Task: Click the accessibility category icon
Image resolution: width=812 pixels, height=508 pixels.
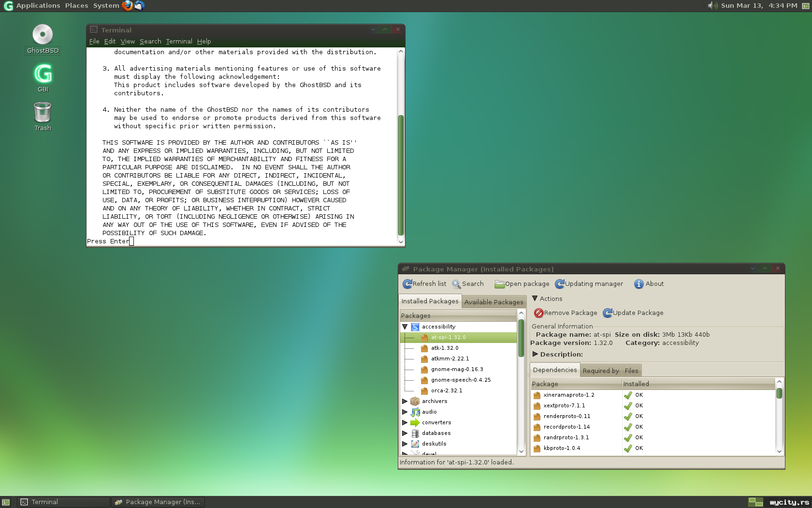Action: [x=415, y=327]
